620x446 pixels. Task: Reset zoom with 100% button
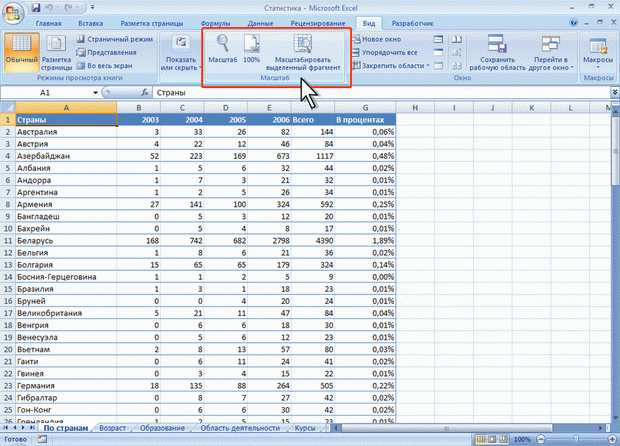pos(251,49)
